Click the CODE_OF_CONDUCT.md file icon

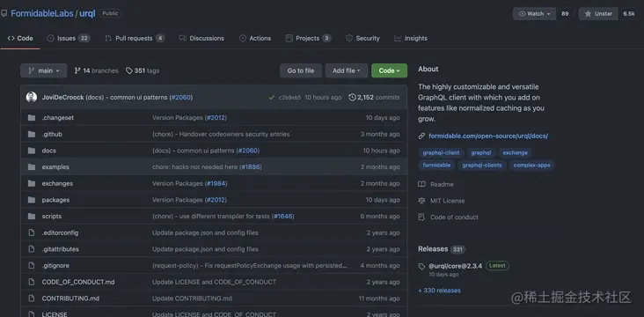point(32,283)
